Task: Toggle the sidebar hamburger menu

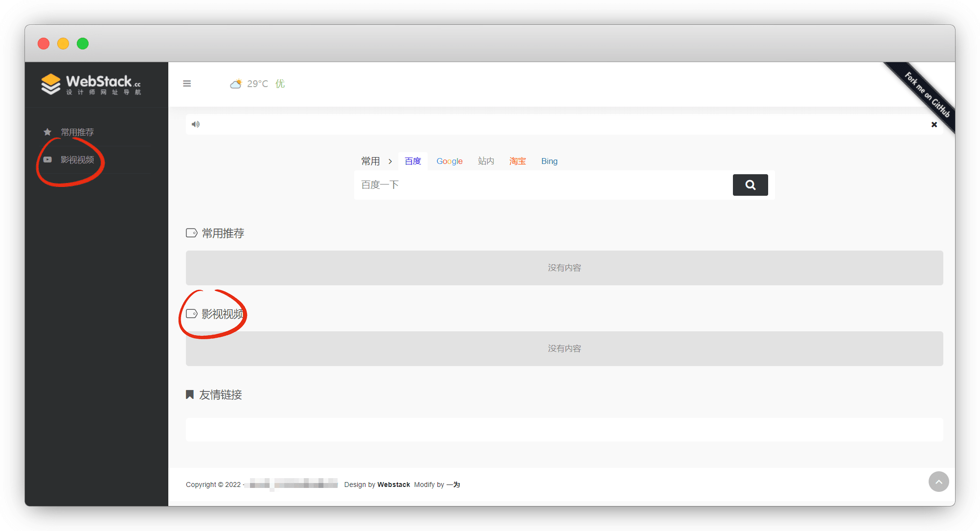Action: click(187, 84)
